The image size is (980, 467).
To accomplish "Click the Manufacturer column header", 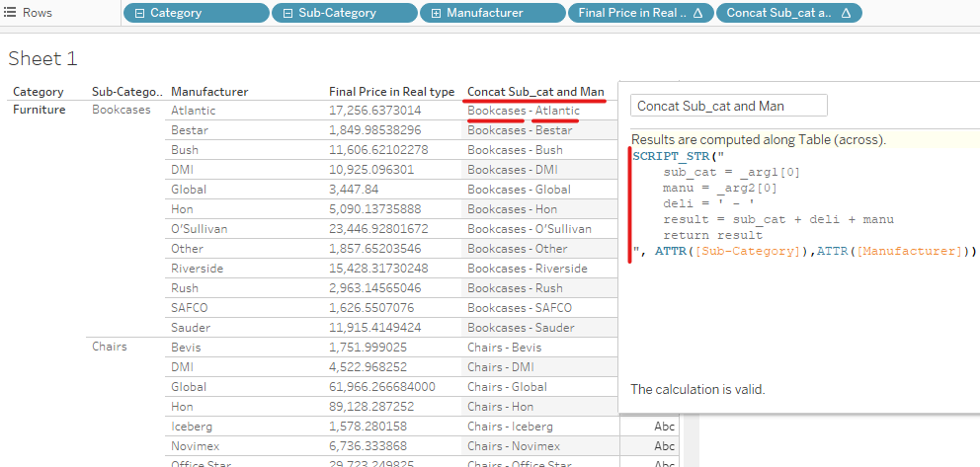I will pyautogui.click(x=209, y=92).
